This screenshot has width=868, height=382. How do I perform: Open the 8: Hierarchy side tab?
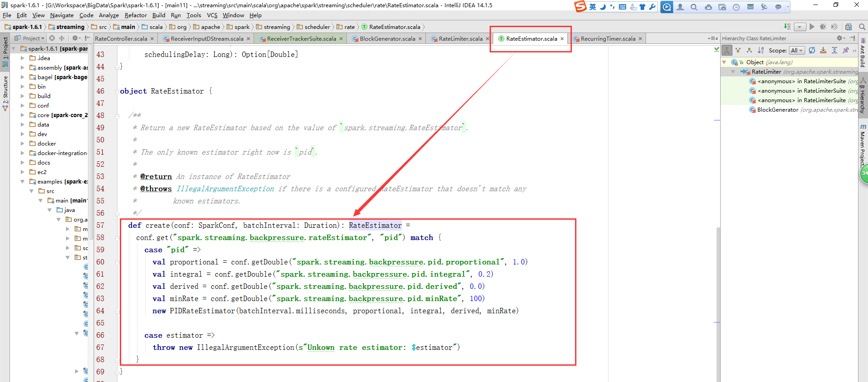pyautogui.click(x=863, y=96)
